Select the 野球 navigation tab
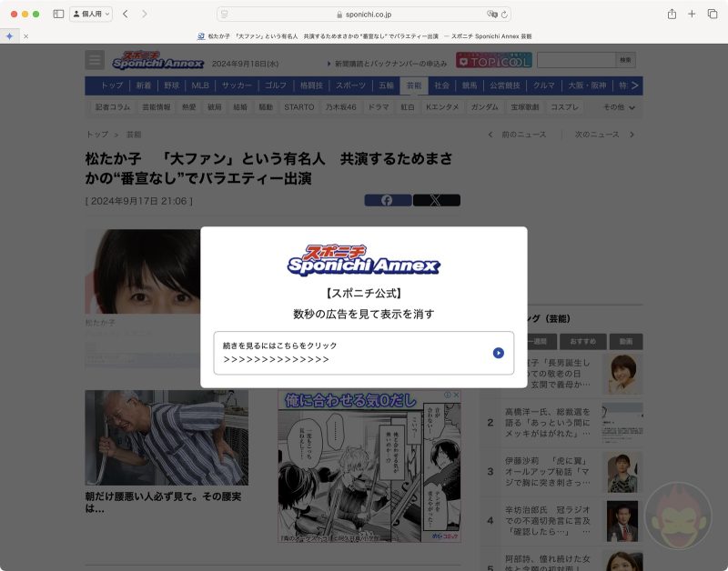Viewport: 728px width, 571px height. (171, 85)
